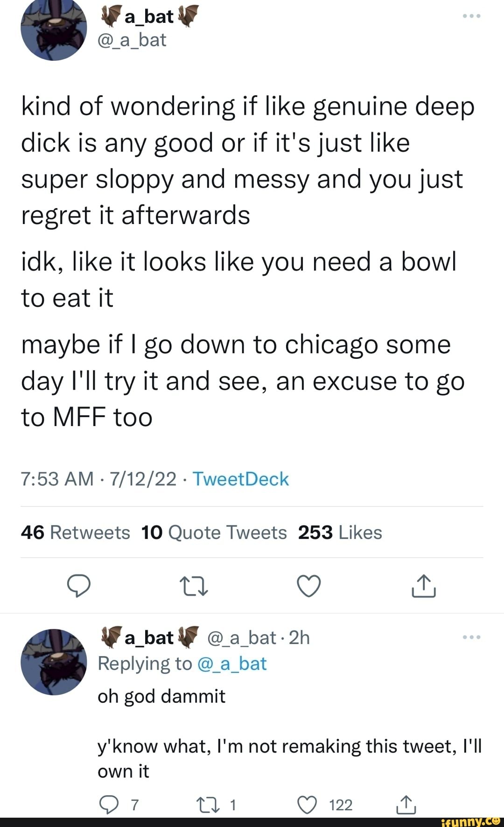Click the ifunny watermark in the corner
Screen dimensions: 504x827
tap(470, 820)
